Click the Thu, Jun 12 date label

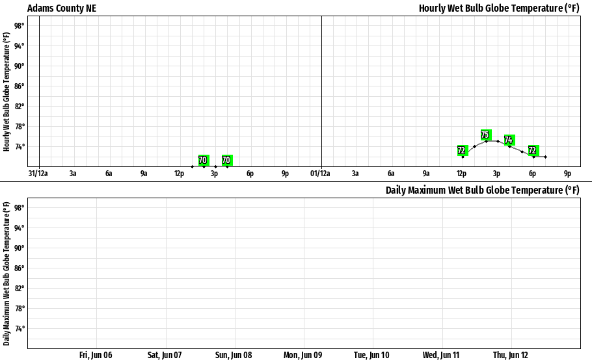point(511,355)
